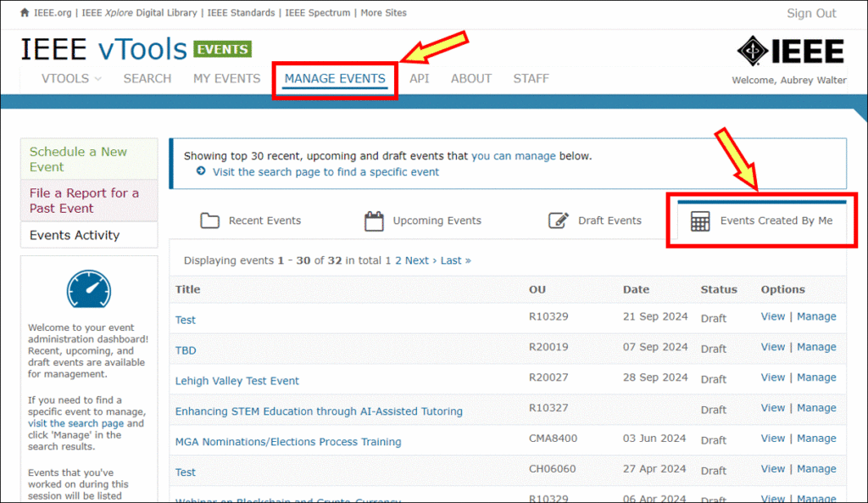This screenshot has height=503, width=868.
Task: Click the Events Created By Me grid icon
Action: [700, 221]
